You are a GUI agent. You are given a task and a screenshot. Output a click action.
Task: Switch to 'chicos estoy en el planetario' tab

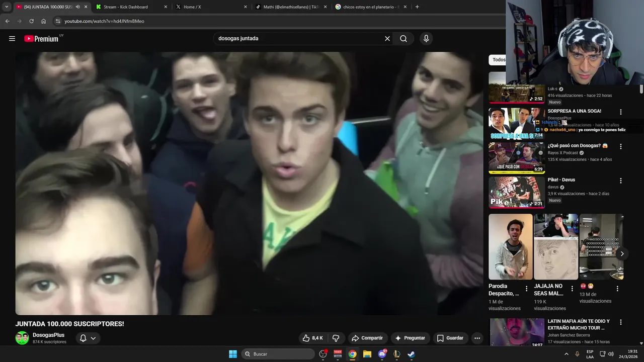click(371, 7)
